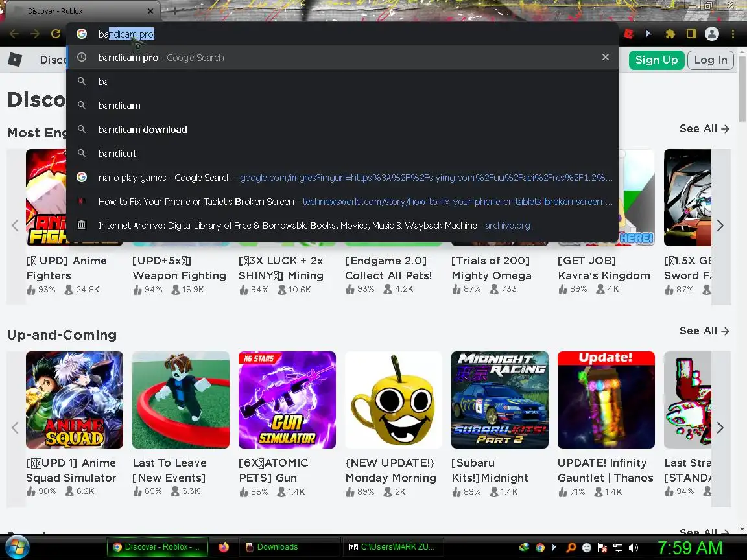Click the Internet Download Manager tray icon

click(x=524, y=548)
